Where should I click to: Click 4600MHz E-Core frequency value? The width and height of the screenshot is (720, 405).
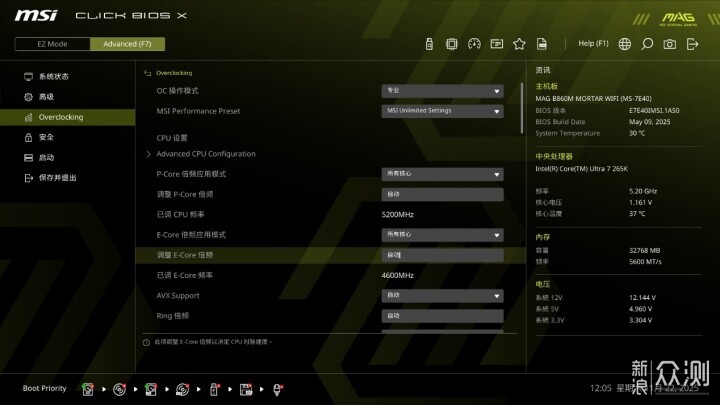click(x=398, y=276)
